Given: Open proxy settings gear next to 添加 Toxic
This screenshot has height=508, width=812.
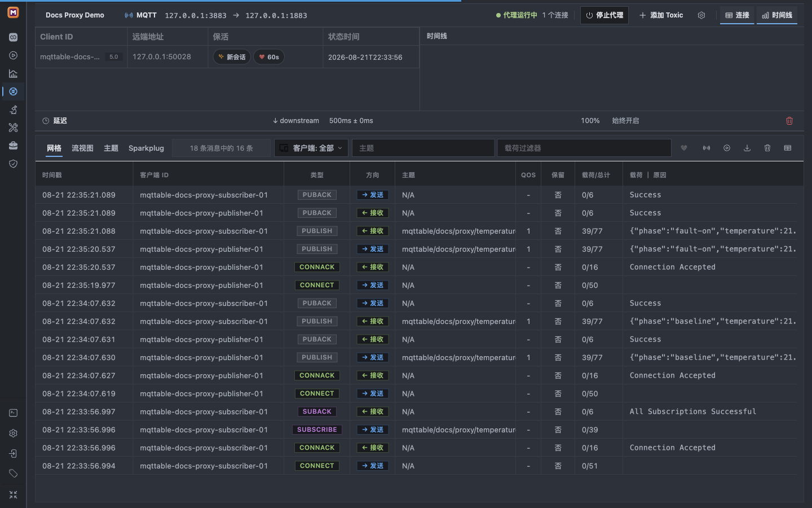Looking at the screenshot, I should [701, 15].
